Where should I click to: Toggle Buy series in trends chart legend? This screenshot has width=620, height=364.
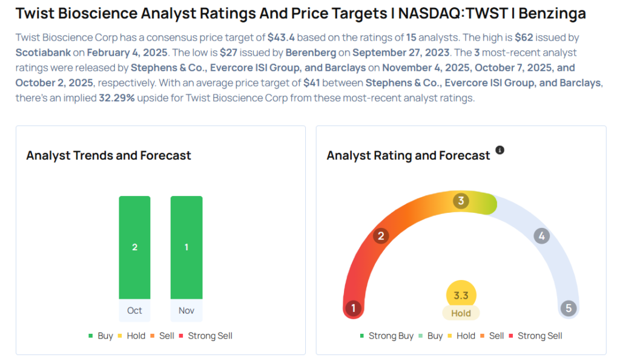coord(101,336)
